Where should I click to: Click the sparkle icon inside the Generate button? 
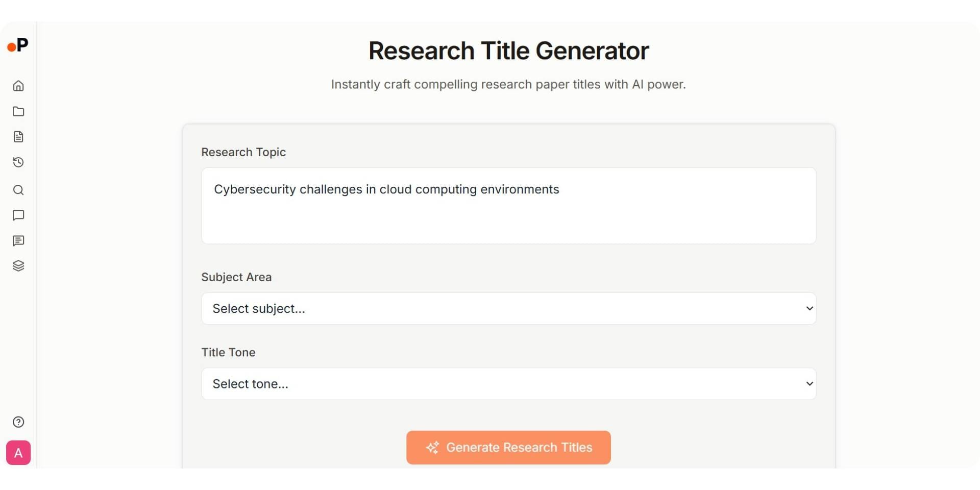click(x=433, y=447)
